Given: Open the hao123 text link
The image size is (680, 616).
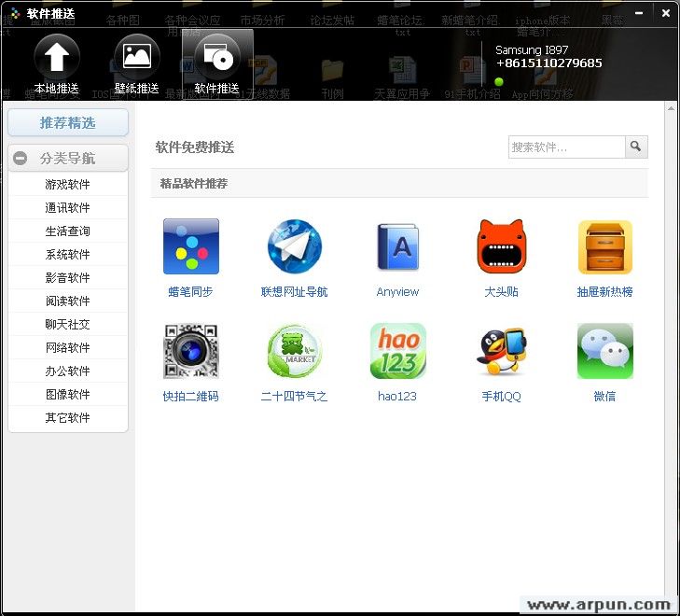Looking at the screenshot, I should click(397, 397).
